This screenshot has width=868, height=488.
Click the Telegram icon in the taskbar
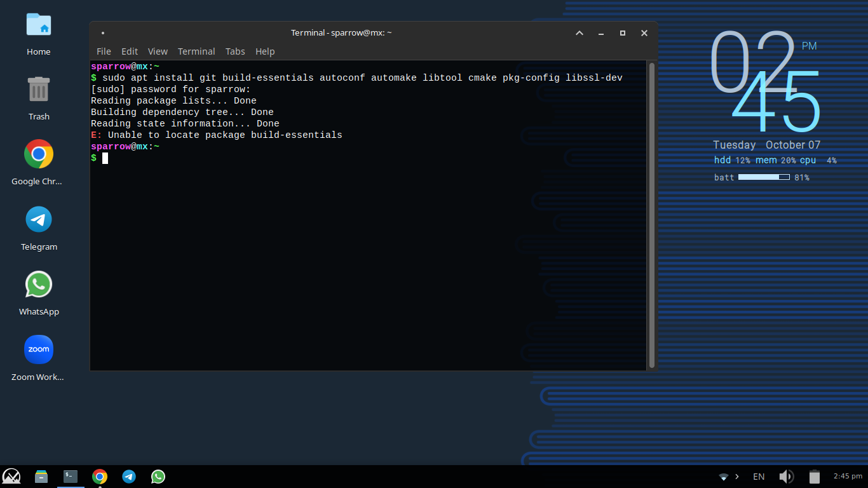(129, 477)
